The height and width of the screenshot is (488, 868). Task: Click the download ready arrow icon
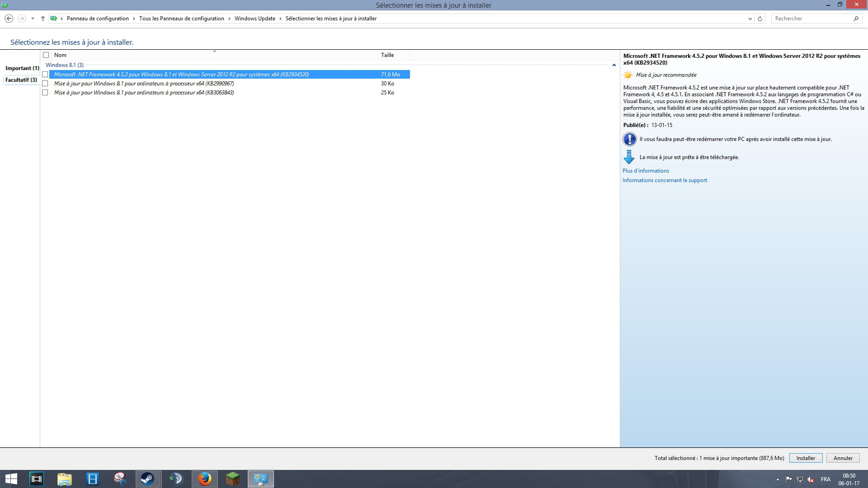click(629, 157)
